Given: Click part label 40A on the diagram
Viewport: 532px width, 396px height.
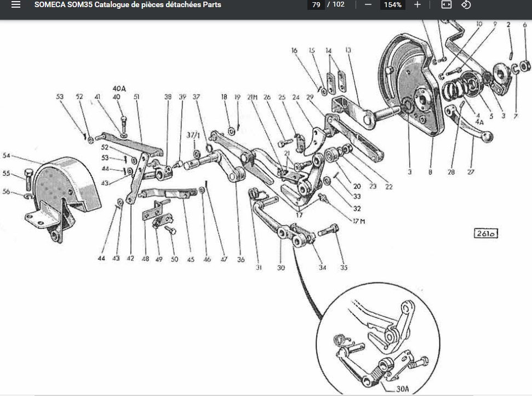Looking at the screenshot, I should pos(119,88).
